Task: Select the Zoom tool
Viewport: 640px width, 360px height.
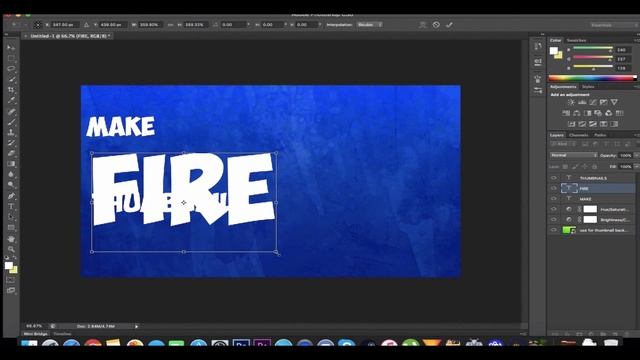Action: coord(11,249)
